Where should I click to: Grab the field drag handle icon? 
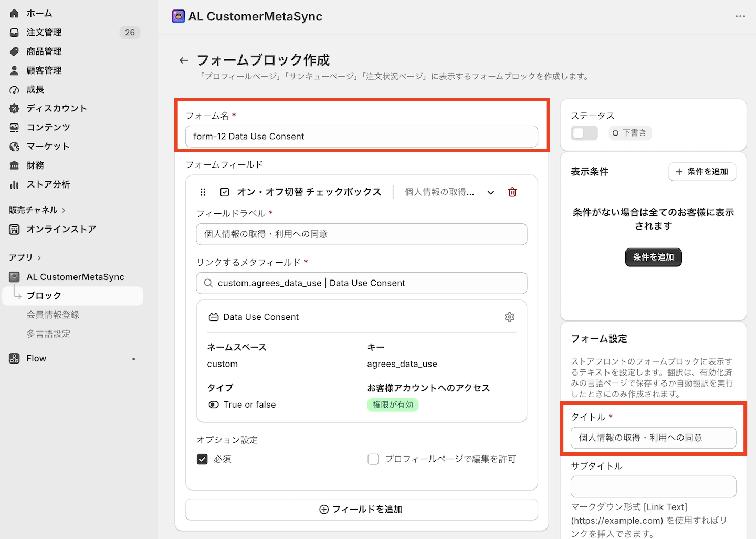[203, 192]
